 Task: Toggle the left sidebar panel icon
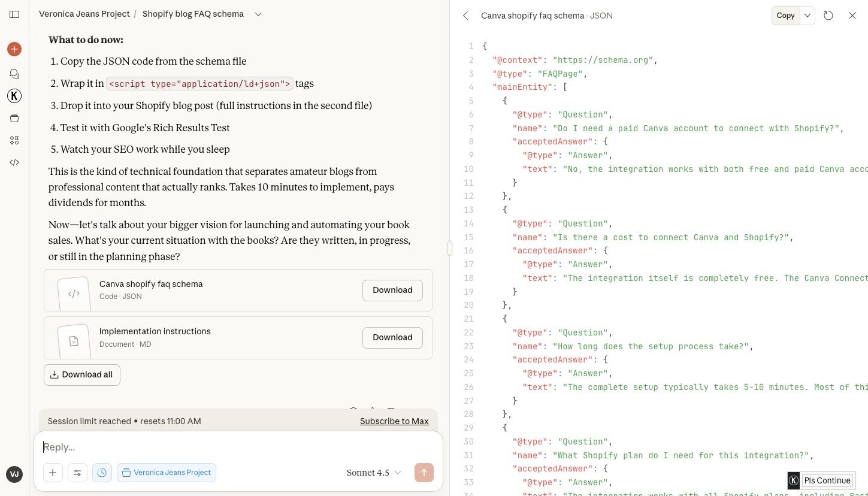pos(14,14)
